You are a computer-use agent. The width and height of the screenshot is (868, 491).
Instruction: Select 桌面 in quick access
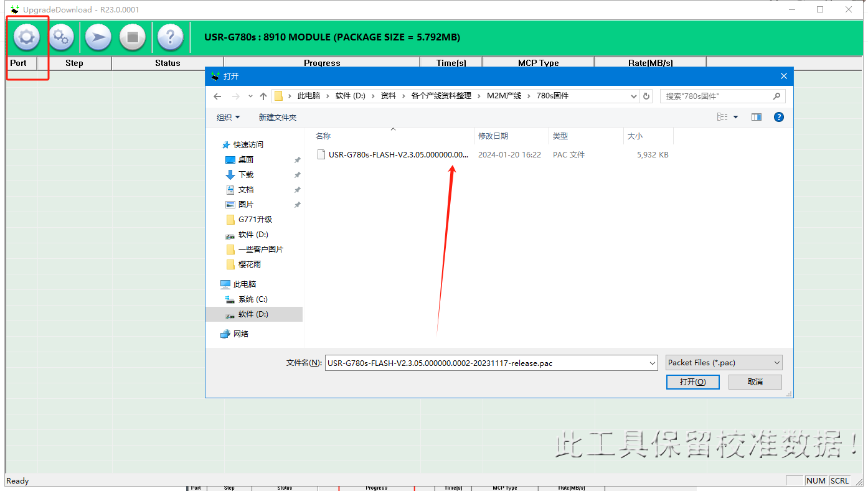pyautogui.click(x=245, y=160)
